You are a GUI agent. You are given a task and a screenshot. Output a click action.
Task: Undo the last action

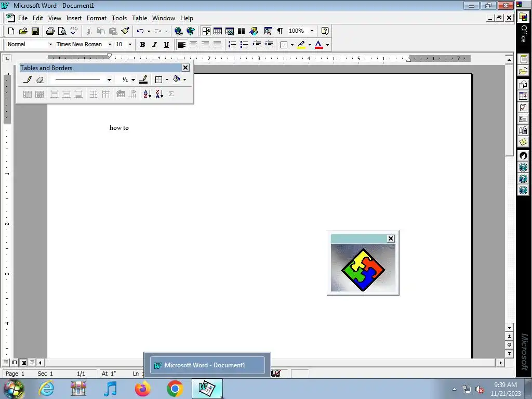(140, 31)
